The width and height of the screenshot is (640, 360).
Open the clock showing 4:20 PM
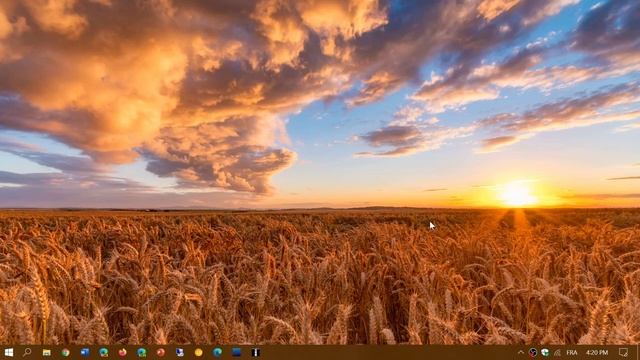pos(597,353)
